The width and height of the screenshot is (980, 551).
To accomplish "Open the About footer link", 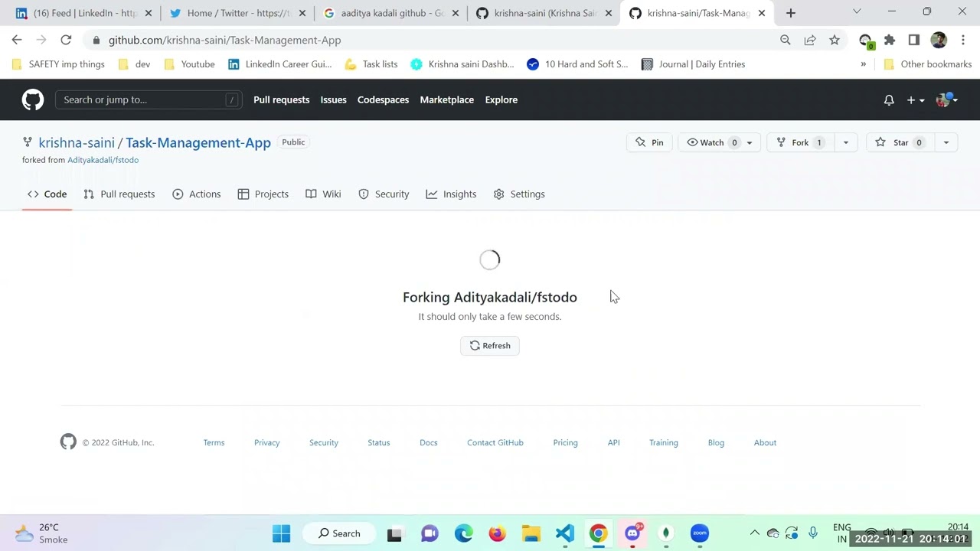I will (x=765, y=443).
